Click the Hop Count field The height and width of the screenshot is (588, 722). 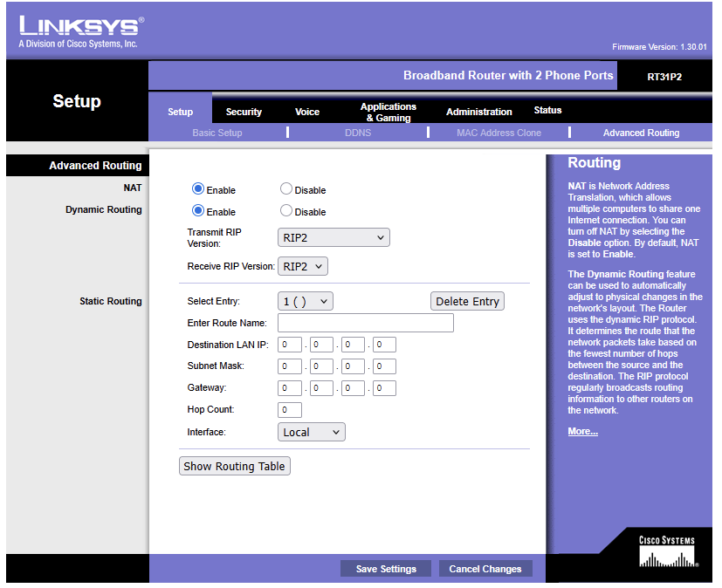[290, 409]
